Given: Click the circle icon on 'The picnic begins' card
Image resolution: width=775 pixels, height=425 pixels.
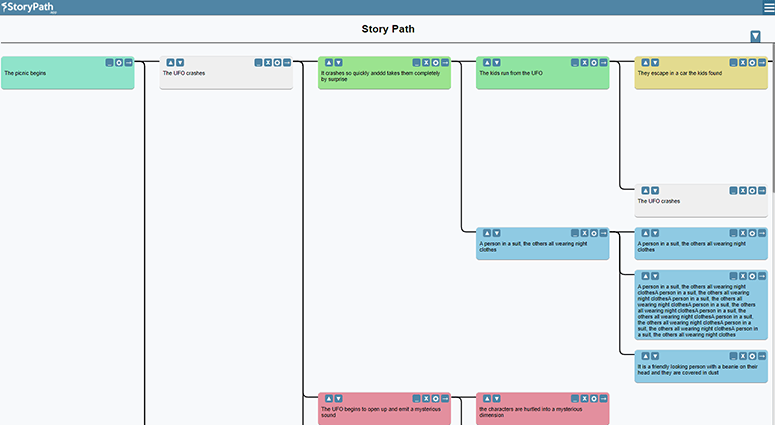Looking at the screenshot, I should 119,62.
